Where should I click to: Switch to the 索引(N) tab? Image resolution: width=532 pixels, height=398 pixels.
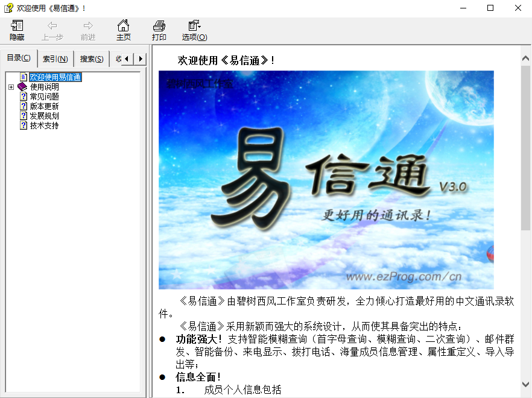[x=55, y=59]
